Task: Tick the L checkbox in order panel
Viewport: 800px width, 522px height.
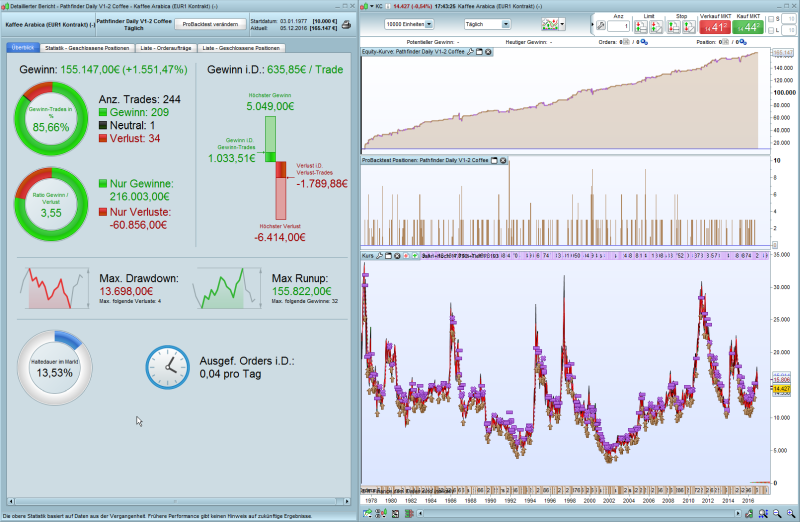Action: pos(771,31)
